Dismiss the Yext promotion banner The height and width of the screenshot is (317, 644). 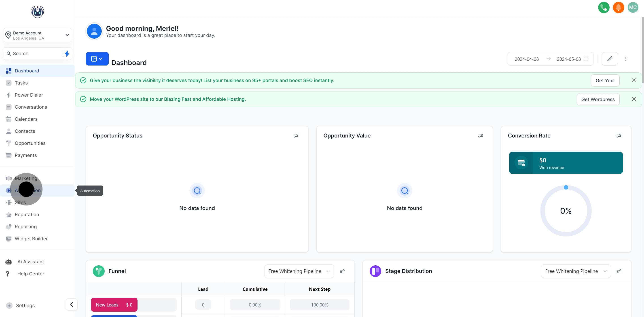click(x=634, y=80)
